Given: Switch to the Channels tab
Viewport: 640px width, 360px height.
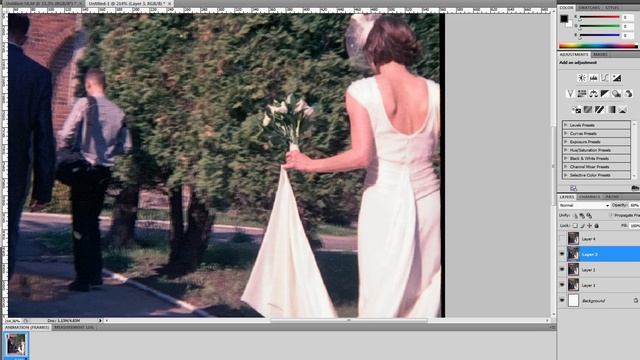Looking at the screenshot, I should coord(589,197).
